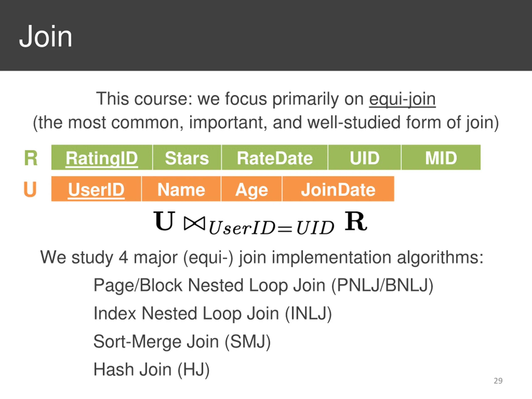Select the Stars column cell

[x=187, y=158]
